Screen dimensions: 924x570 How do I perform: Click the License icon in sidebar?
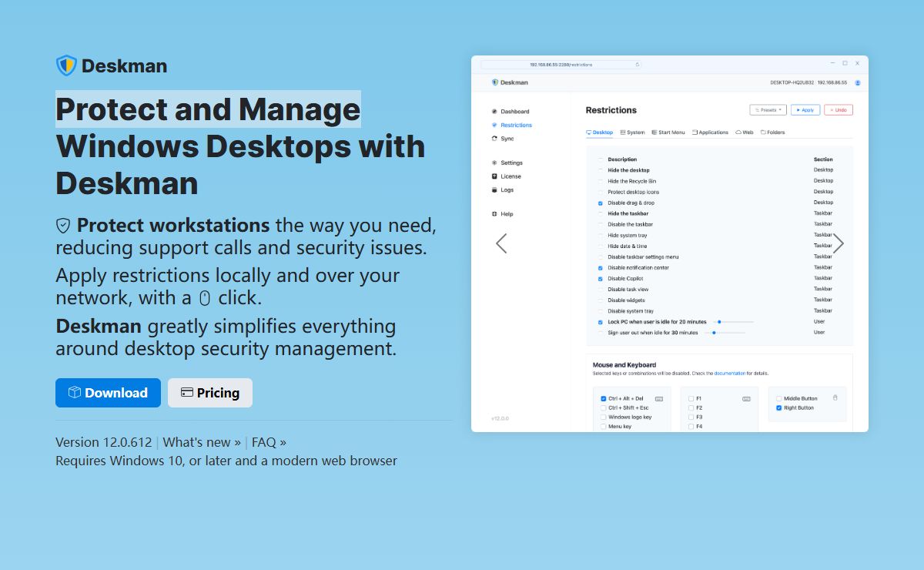(494, 176)
